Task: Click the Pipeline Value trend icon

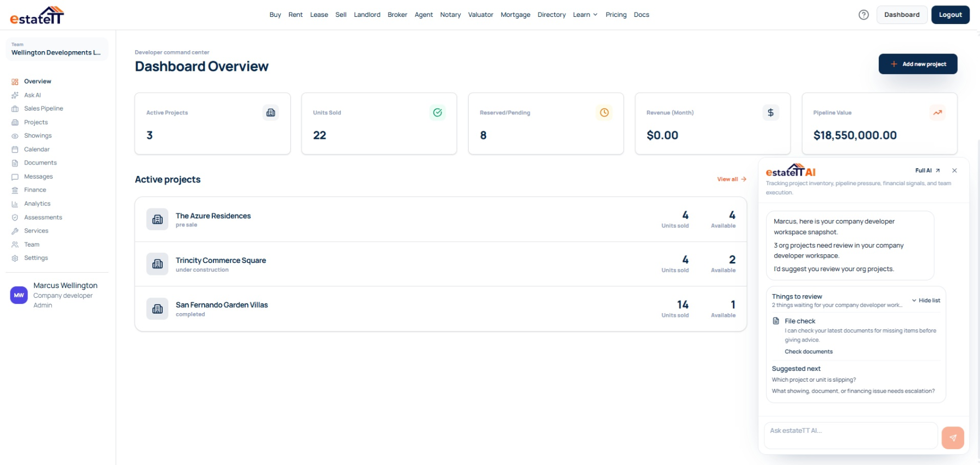Action: [x=938, y=113]
